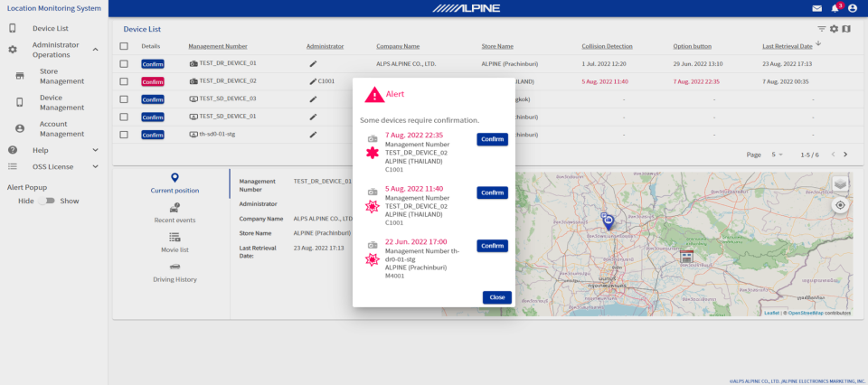The image size is (868, 385).
Task: Expand the OSS License chevron
Action: pyautogui.click(x=95, y=166)
